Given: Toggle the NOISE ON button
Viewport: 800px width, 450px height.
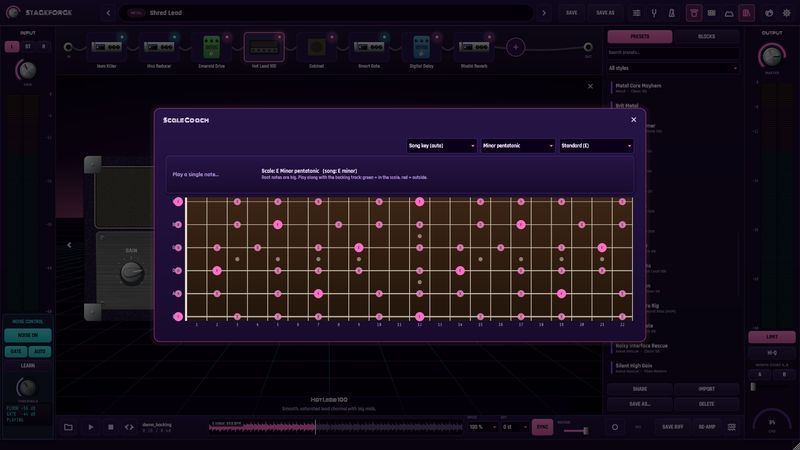Looking at the screenshot, I should [28, 335].
